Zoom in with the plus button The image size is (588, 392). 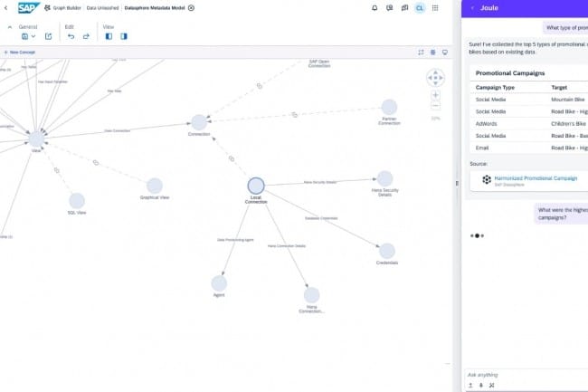coord(435,94)
